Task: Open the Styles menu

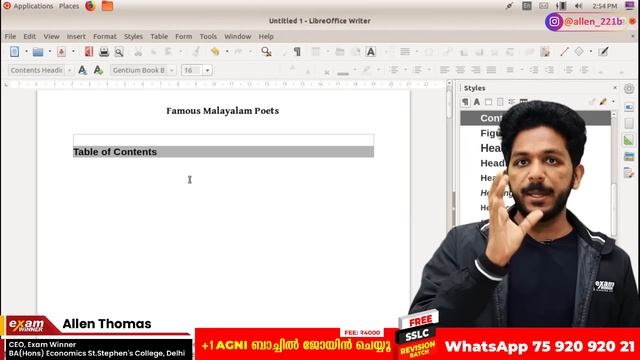Action: (133, 36)
